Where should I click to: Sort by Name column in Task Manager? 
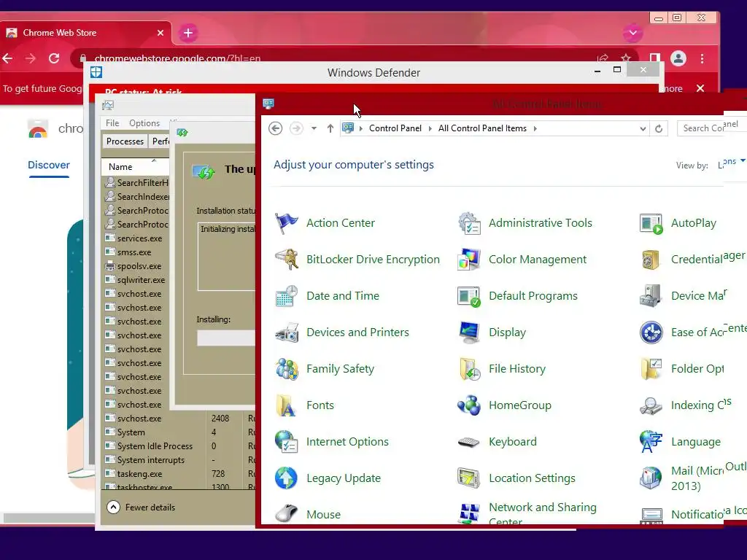(135, 167)
